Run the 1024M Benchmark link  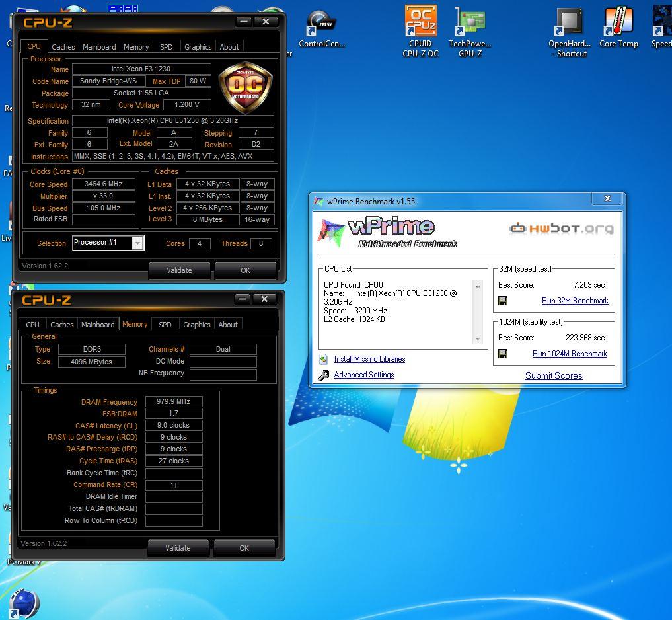click(x=570, y=354)
